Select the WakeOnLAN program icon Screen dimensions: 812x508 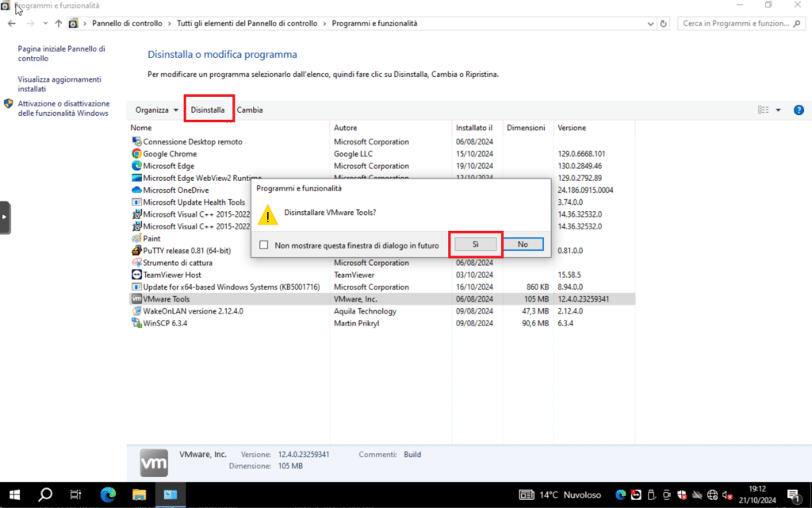[136, 311]
